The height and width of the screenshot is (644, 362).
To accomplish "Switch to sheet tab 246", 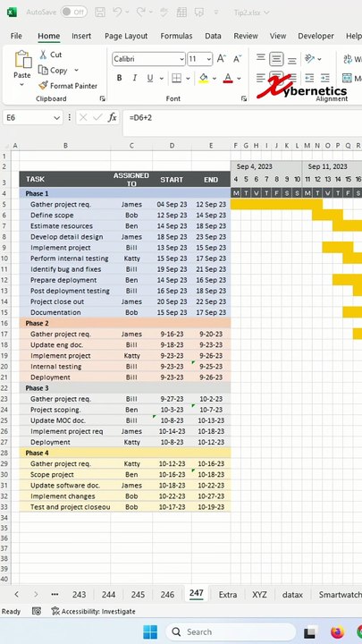I will tap(167, 594).
